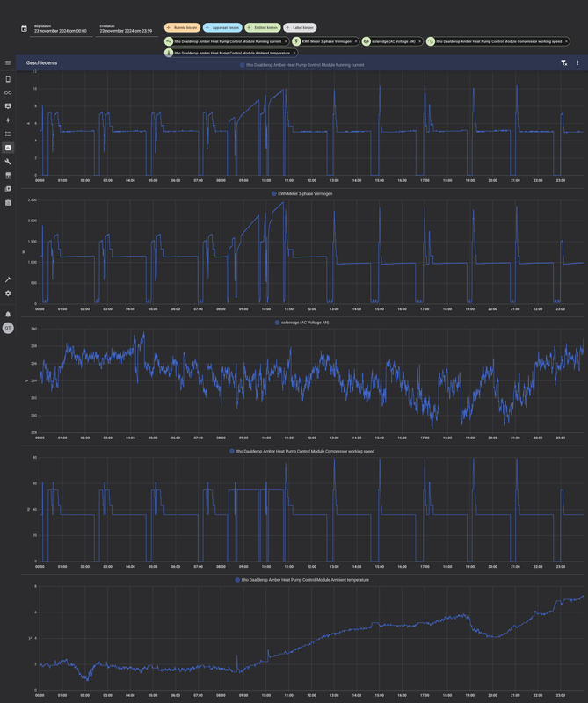
Task: Open Settings gear in sidebar
Action: tap(8, 294)
